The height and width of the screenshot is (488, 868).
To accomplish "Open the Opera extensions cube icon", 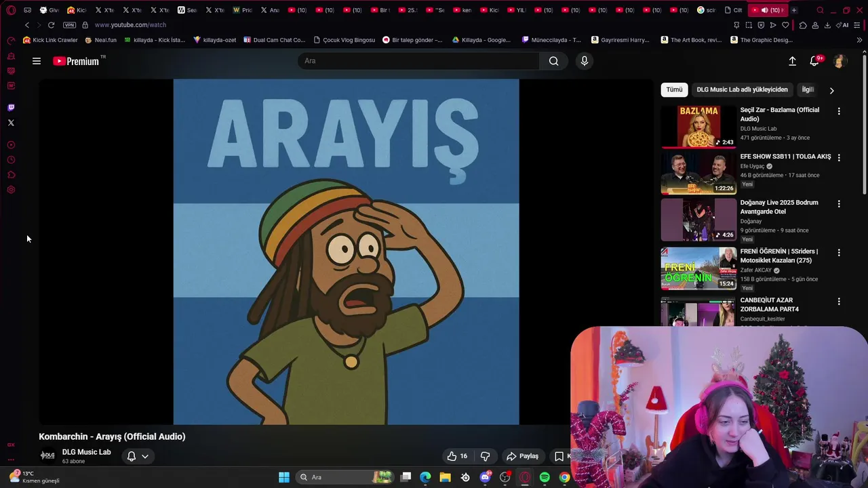I will [803, 25].
